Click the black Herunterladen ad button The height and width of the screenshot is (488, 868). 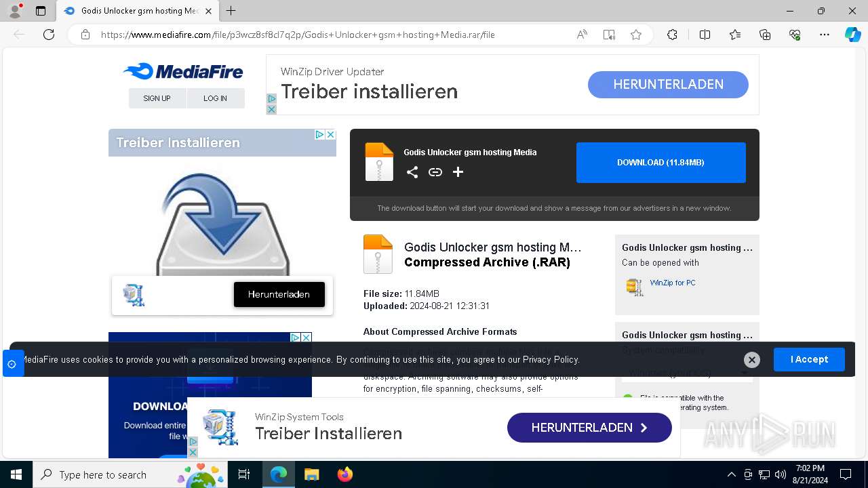tap(279, 294)
